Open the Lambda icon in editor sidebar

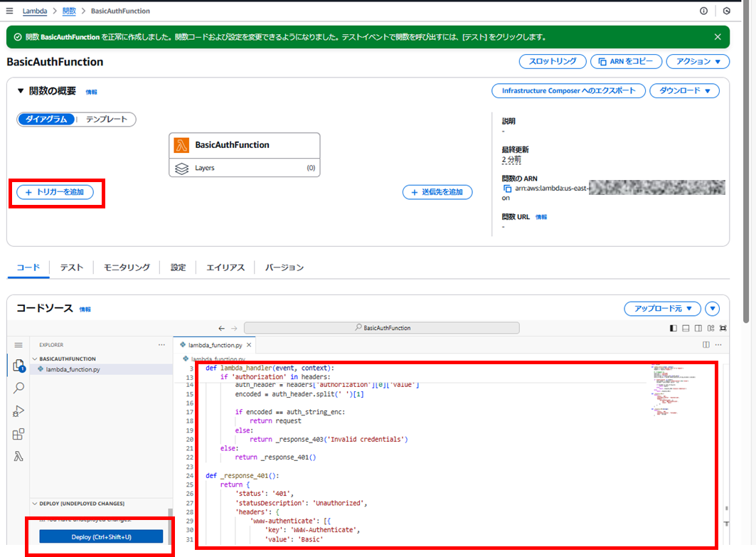click(18, 456)
